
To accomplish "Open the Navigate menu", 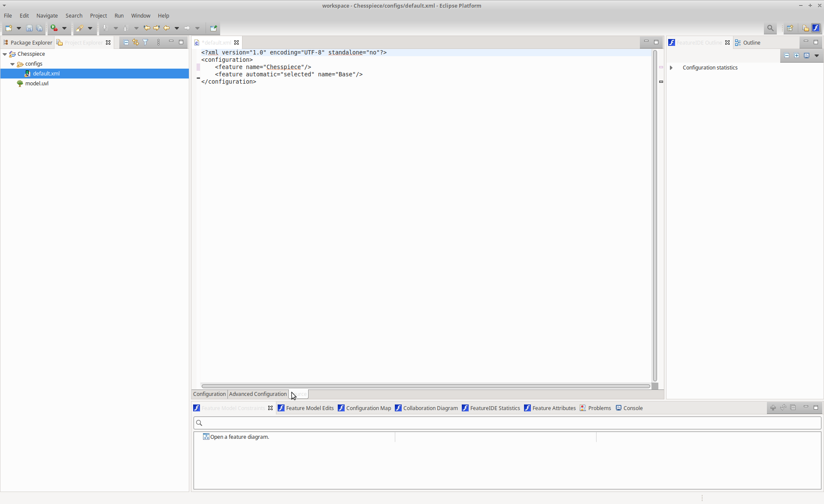I will (x=47, y=15).
